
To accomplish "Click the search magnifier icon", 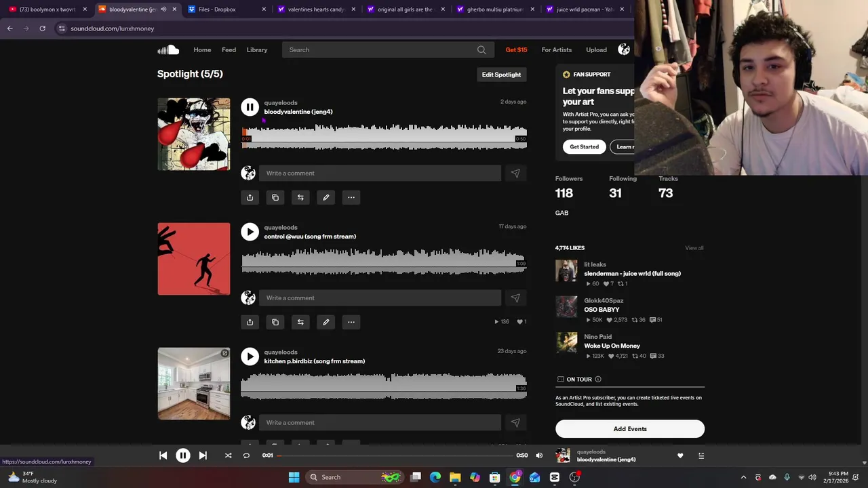I will pos(481,49).
